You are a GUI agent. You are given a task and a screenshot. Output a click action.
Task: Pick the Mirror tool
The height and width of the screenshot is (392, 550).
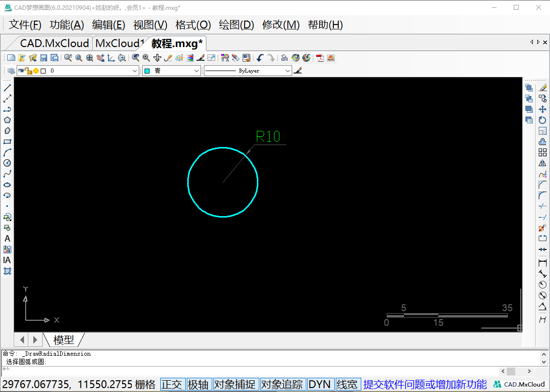pos(543,163)
